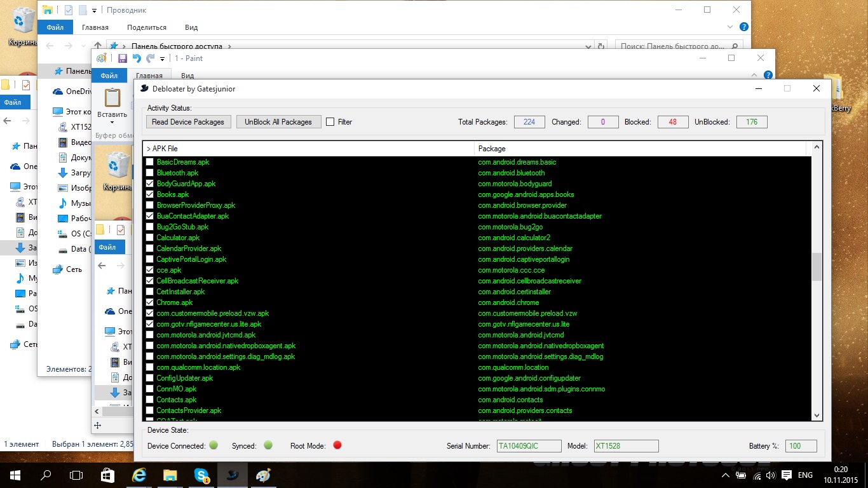This screenshot has height=488, width=868.
Task: Uncheck BodyGuardApp.apk checkbox
Action: point(150,184)
